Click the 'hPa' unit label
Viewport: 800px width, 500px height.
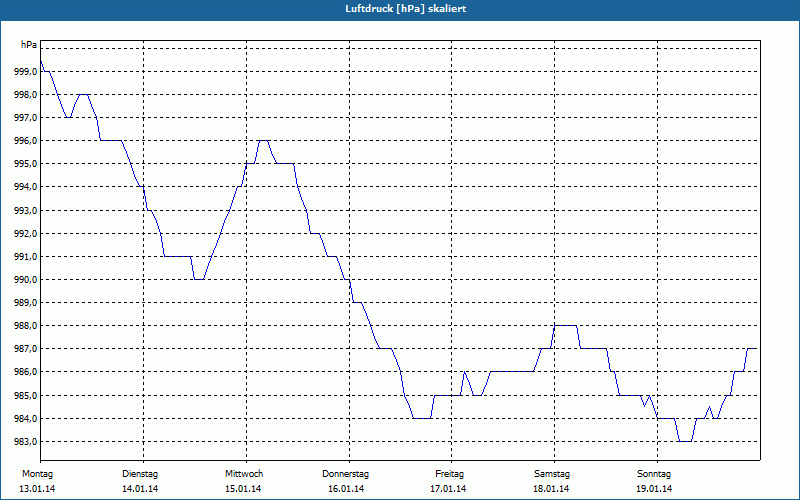29,45
